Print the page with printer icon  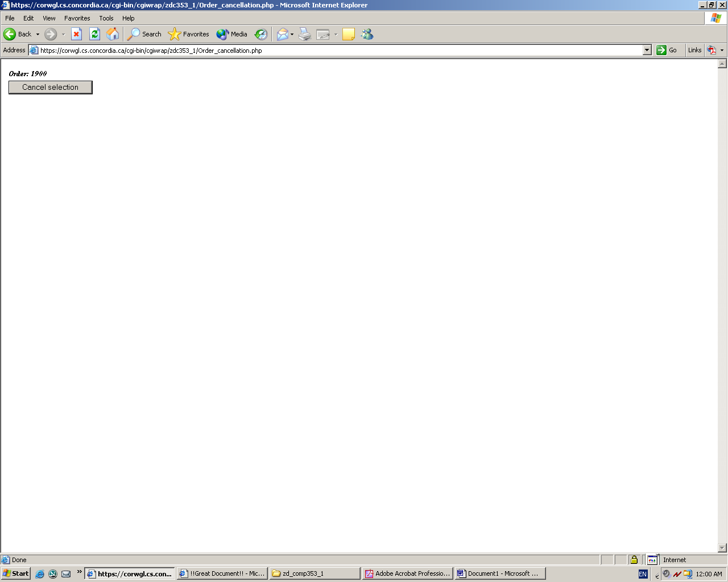305,34
